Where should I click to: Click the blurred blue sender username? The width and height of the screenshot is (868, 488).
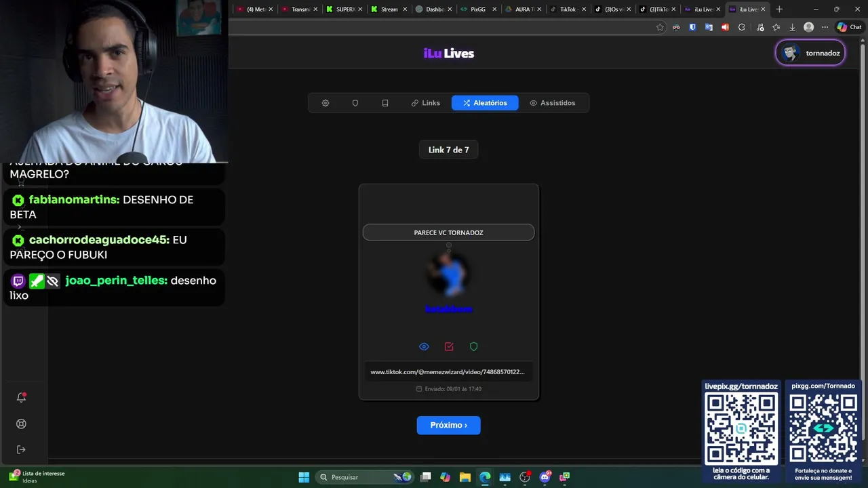448,309
